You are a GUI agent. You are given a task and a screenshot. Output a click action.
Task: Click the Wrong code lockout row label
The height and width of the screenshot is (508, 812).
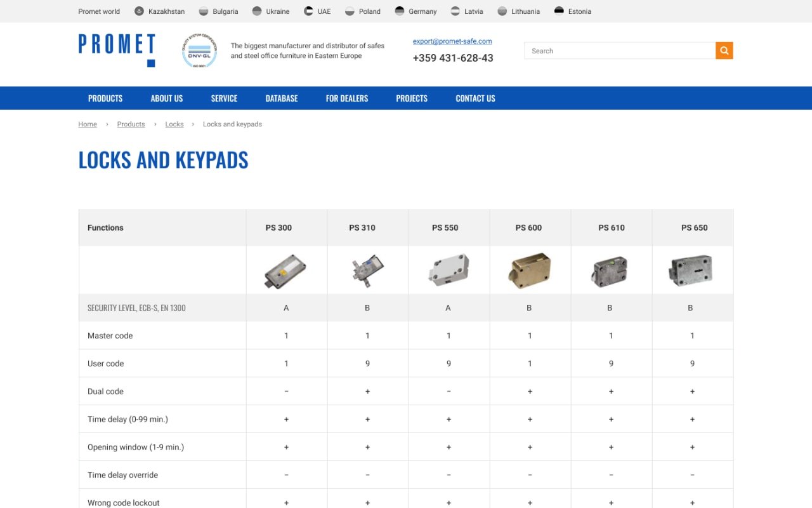pyautogui.click(x=124, y=503)
